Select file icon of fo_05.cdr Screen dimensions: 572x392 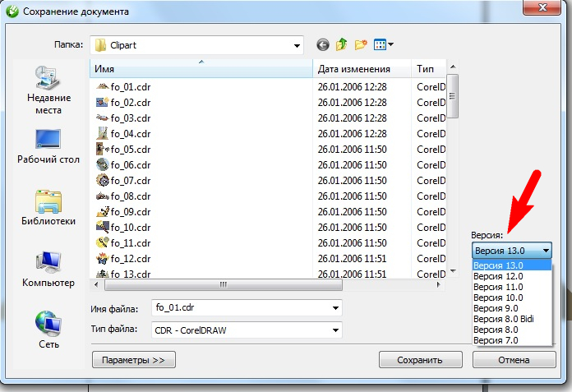pos(103,149)
